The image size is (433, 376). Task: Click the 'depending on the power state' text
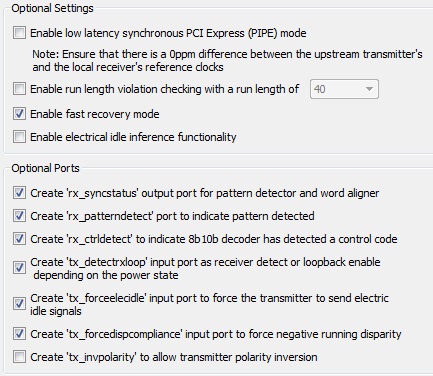pyautogui.click(x=106, y=275)
